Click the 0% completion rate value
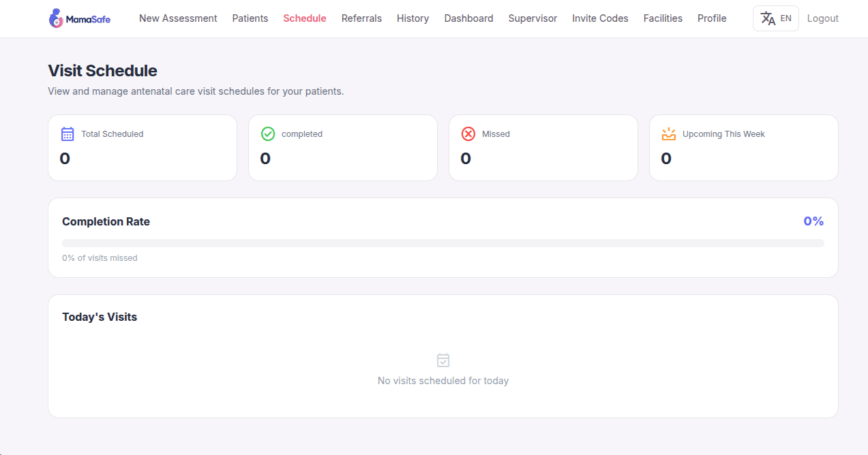The image size is (868, 455). coord(813,221)
